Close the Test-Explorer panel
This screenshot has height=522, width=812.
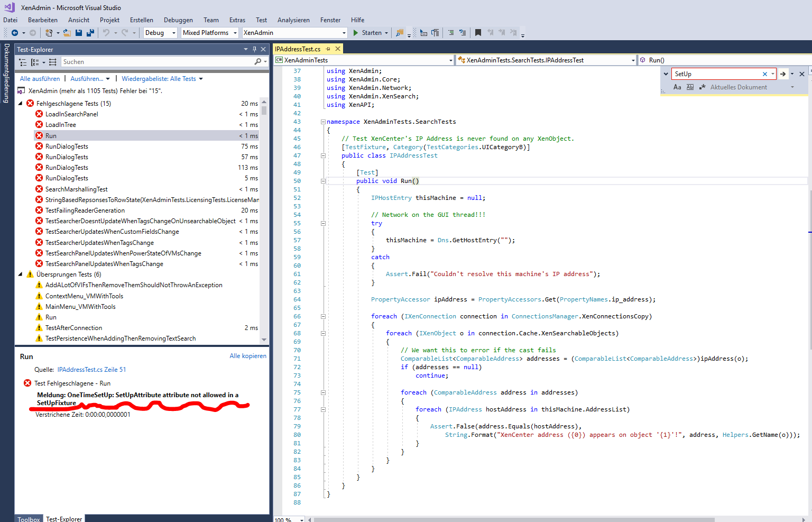tap(264, 49)
